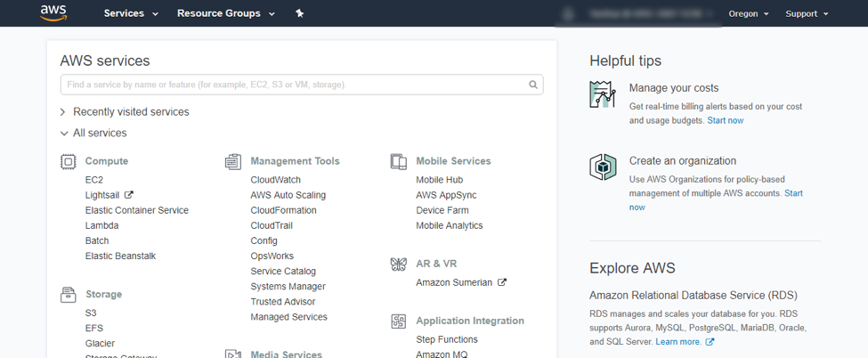Expand Recently visited services section

[125, 112]
